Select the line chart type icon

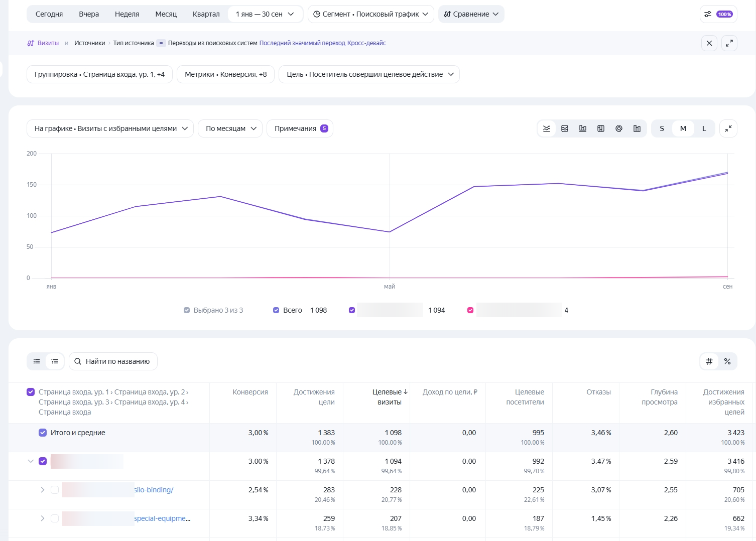[547, 128]
